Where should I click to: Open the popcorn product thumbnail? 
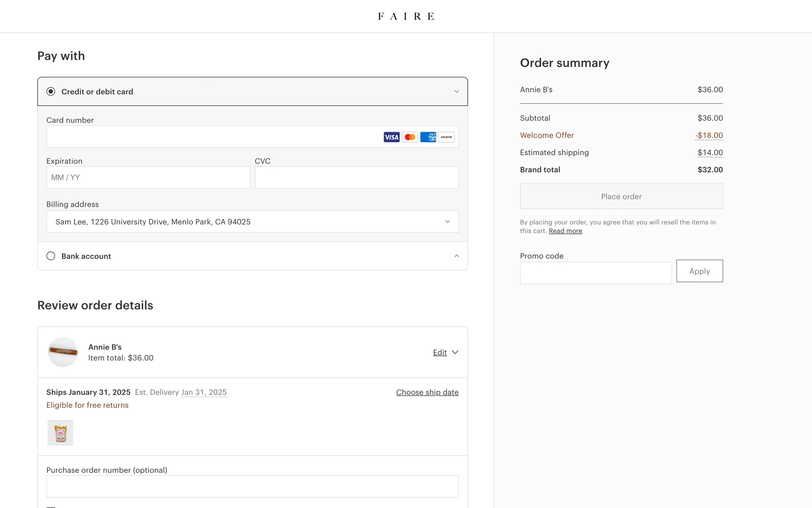point(60,433)
